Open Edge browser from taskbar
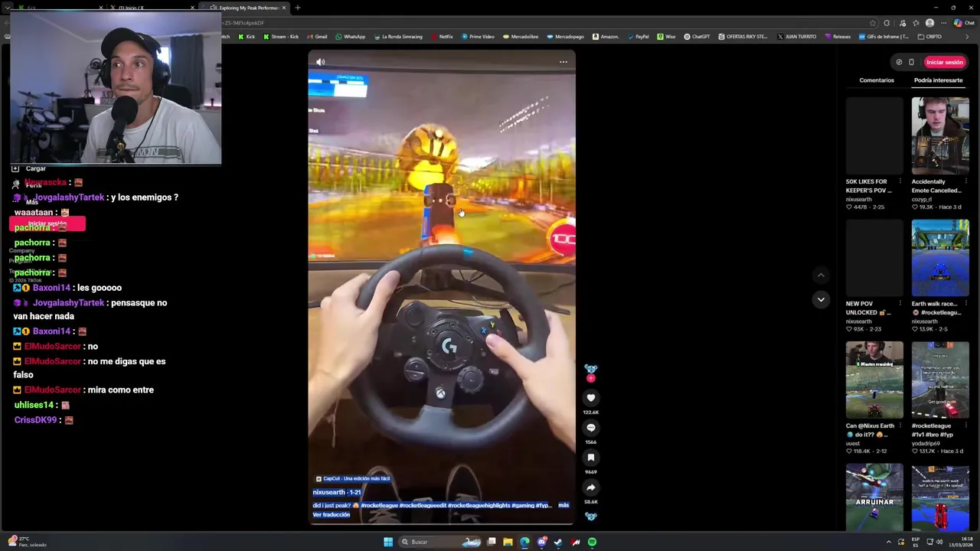980x551 pixels. tap(524, 542)
